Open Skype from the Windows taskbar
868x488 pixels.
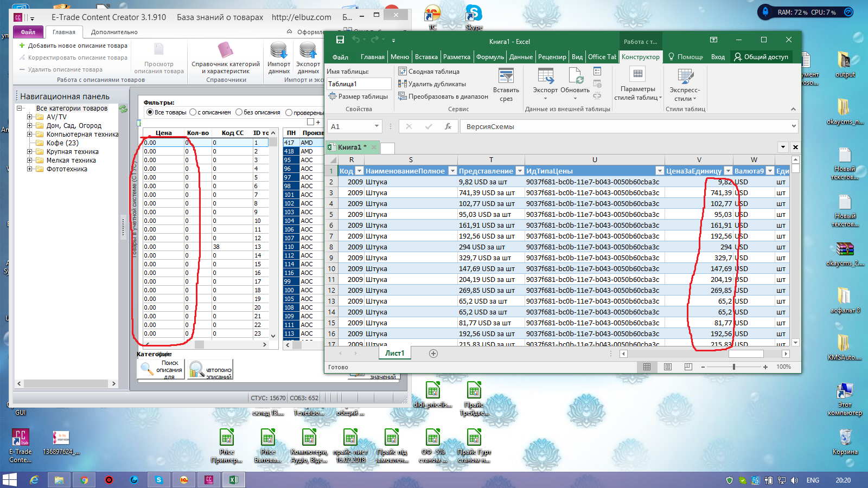(x=159, y=480)
